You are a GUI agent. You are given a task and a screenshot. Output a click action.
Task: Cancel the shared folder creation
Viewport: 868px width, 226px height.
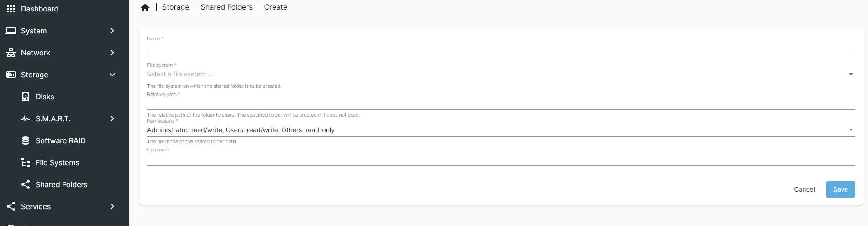point(804,189)
